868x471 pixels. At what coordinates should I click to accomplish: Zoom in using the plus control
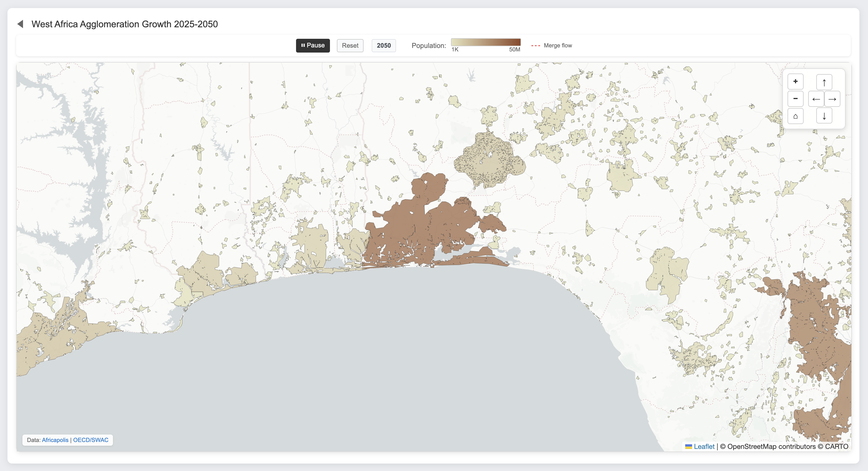pyautogui.click(x=796, y=82)
